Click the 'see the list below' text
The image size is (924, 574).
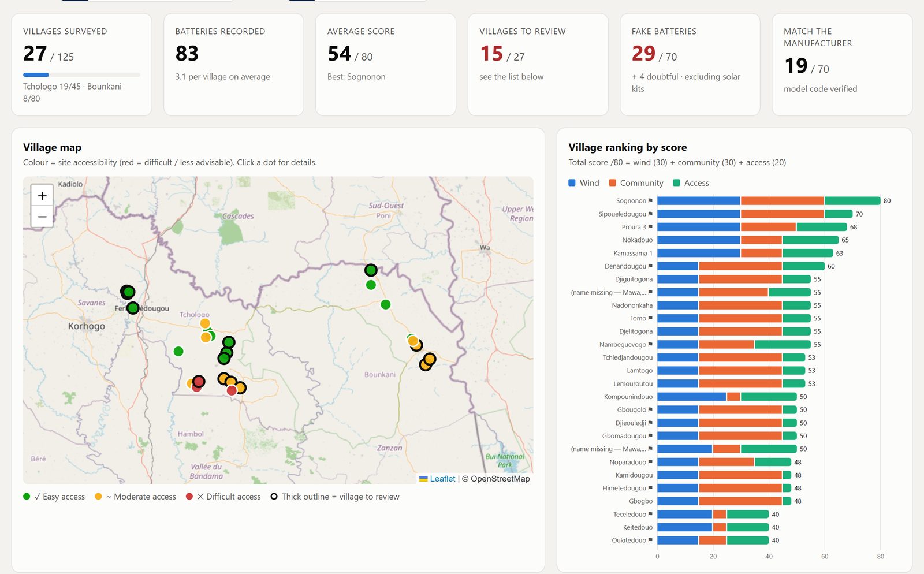pos(512,77)
